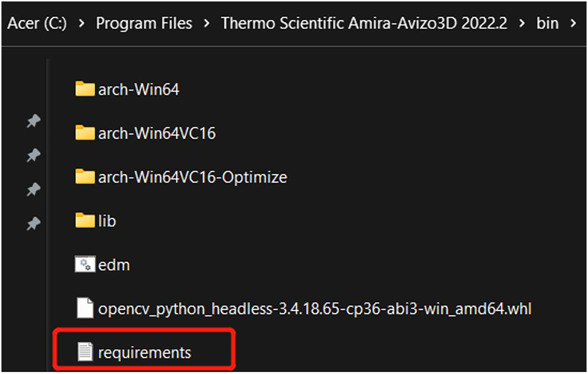Select the lib folder icon
588x374 pixels.
click(85, 220)
